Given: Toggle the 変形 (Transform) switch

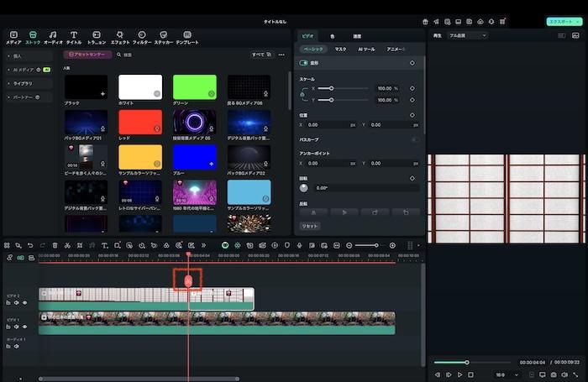Looking at the screenshot, I should (304, 63).
